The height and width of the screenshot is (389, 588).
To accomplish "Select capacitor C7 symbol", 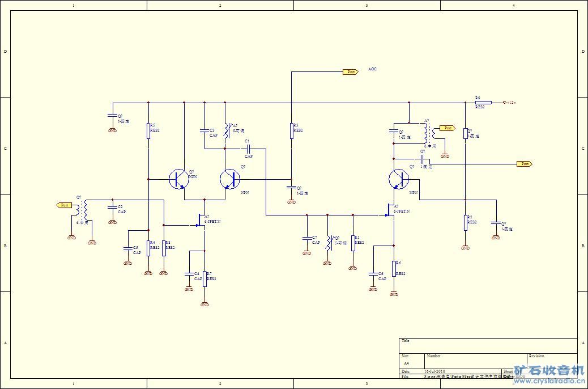I will (307, 238).
